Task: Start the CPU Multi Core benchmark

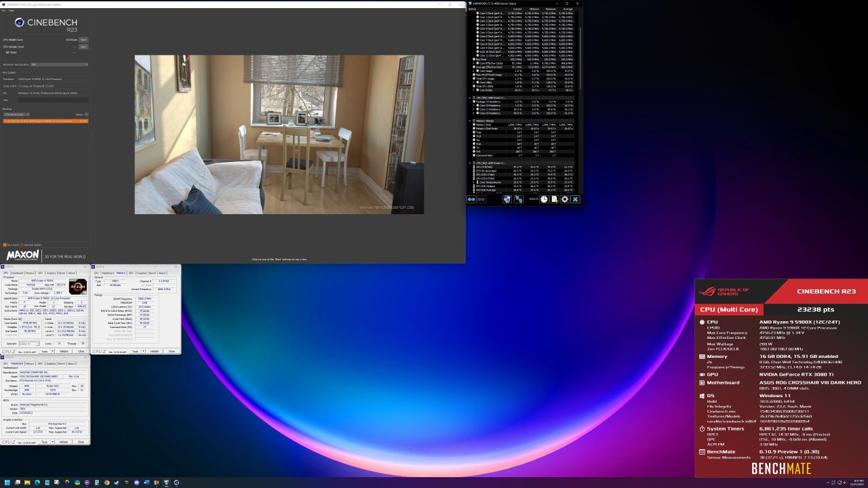Action: [84, 39]
